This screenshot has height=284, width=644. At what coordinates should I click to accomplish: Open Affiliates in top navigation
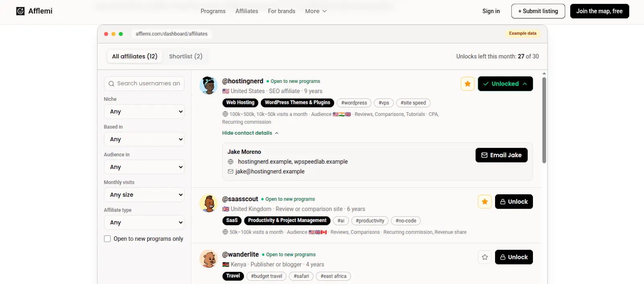point(247,11)
